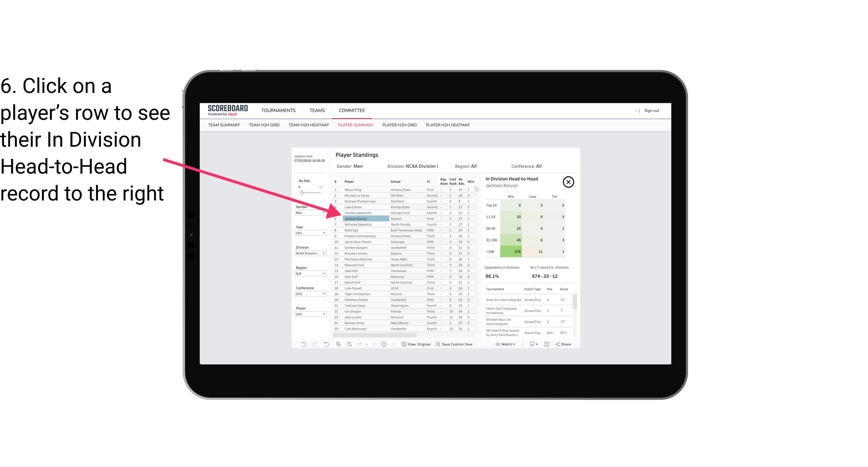Image resolution: width=868 pixels, height=467 pixels.
Task: Select the PLAYER SUMMARY tab
Action: 355,125
